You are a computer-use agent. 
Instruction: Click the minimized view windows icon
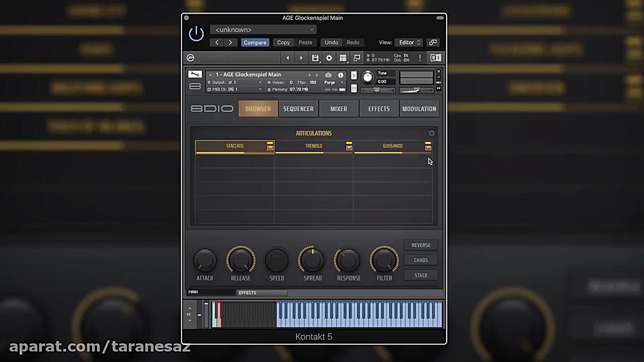(357, 58)
